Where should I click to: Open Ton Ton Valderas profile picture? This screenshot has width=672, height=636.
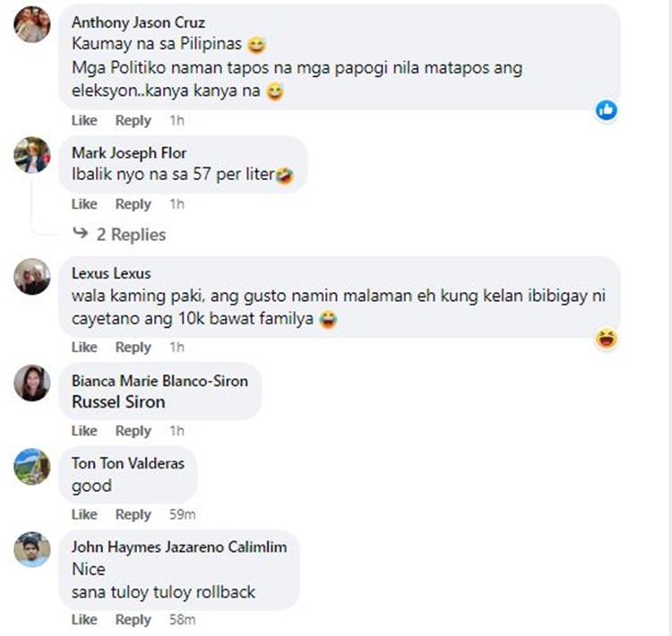[x=32, y=467]
